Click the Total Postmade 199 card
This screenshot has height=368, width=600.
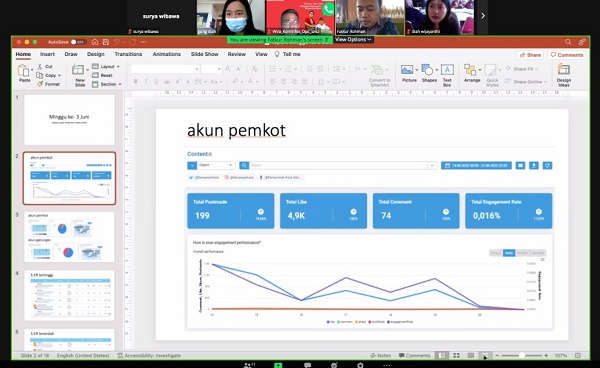231,211
